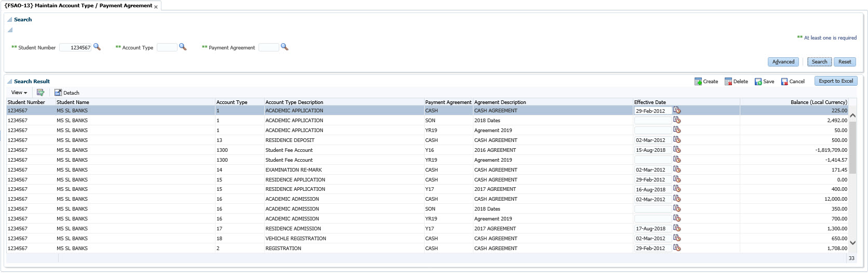Close the FSAO-13 tab
Viewport: 868px width, 273px height.
[x=156, y=7]
